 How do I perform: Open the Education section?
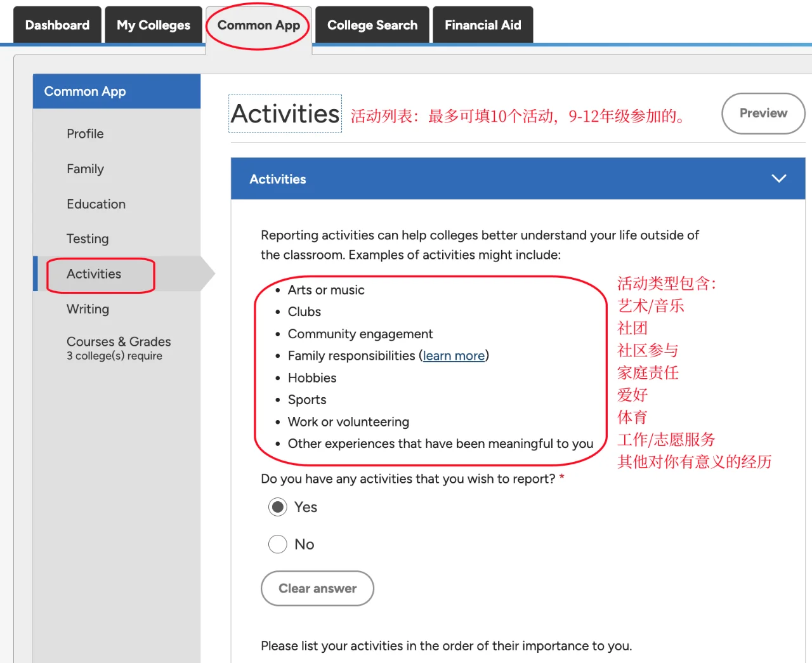96,204
